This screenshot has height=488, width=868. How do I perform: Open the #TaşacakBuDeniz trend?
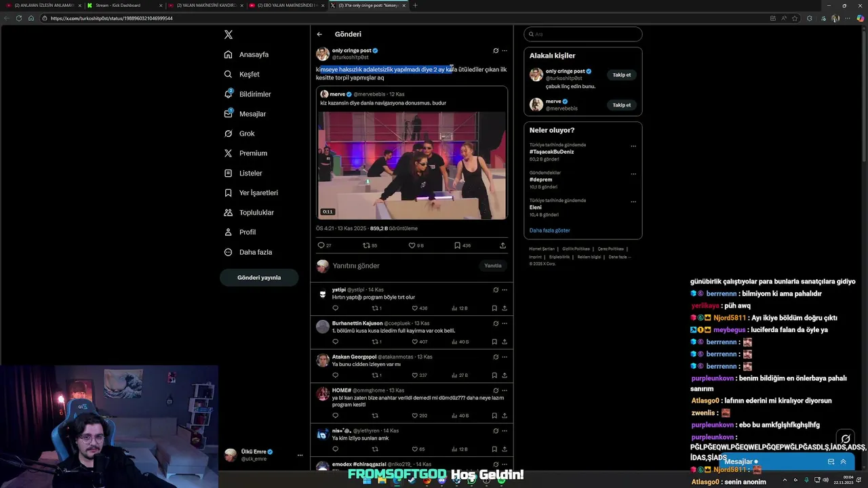551,152
